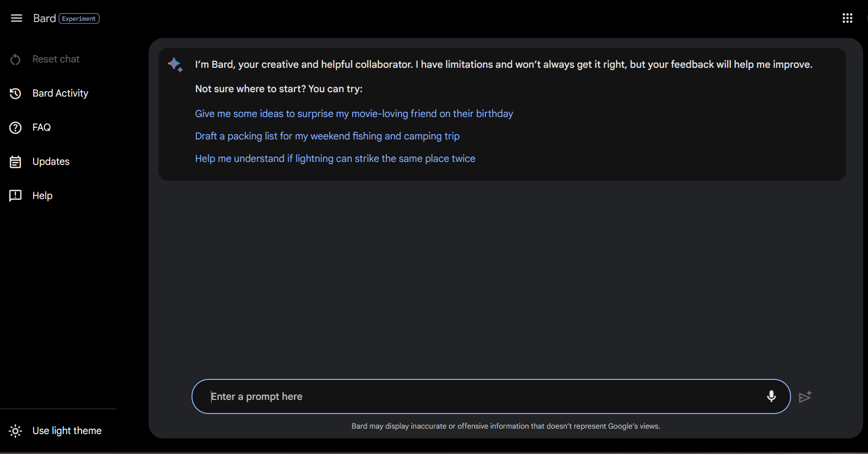Activate the microphone for voice input
Viewport: 868px width, 454px height.
(x=772, y=396)
